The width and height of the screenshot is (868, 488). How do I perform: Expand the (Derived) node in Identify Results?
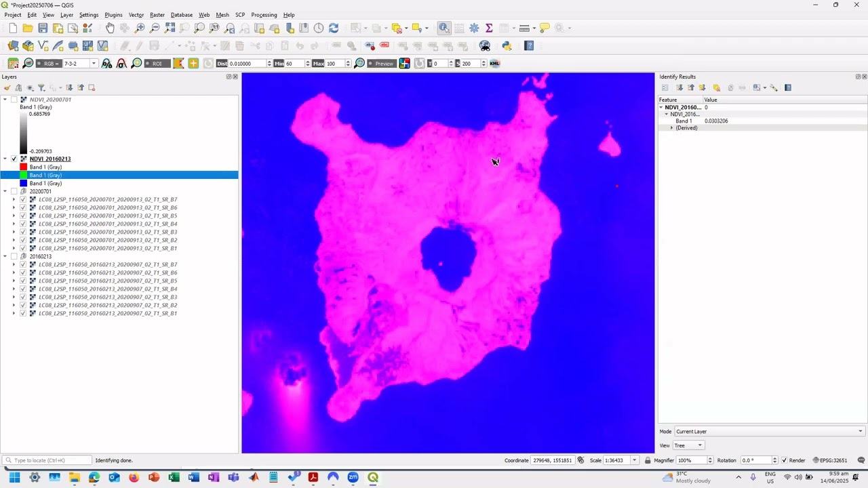point(672,128)
